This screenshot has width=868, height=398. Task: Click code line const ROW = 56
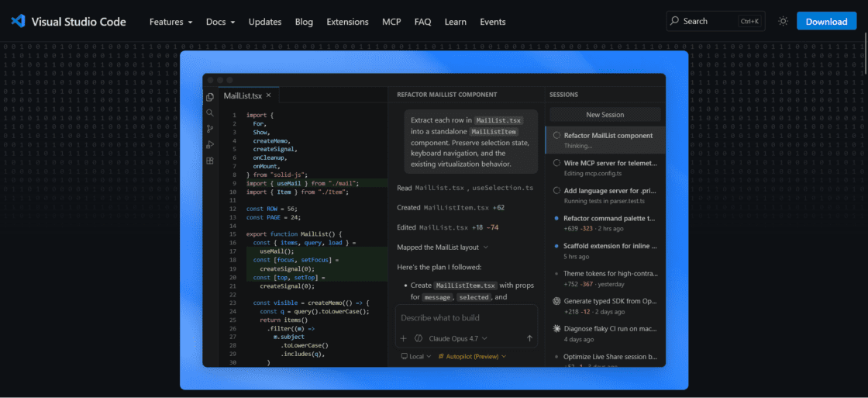(272, 209)
